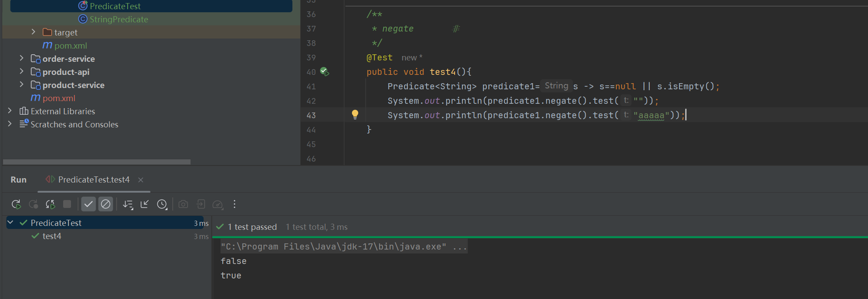This screenshot has height=299, width=868.
Task: Click the yellow lightbulb intention icon
Action: (x=355, y=115)
